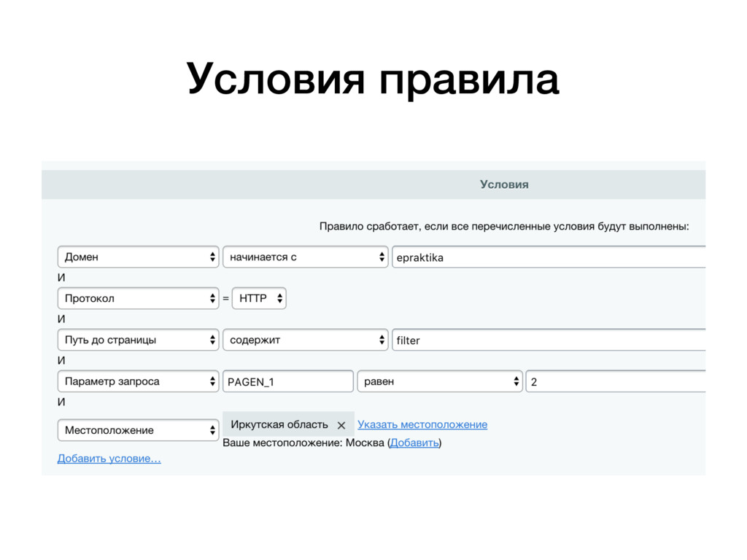Screen dimensions: 747x560
Task: Open the 'содержит' operator dropdown
Action: (306, 340)
